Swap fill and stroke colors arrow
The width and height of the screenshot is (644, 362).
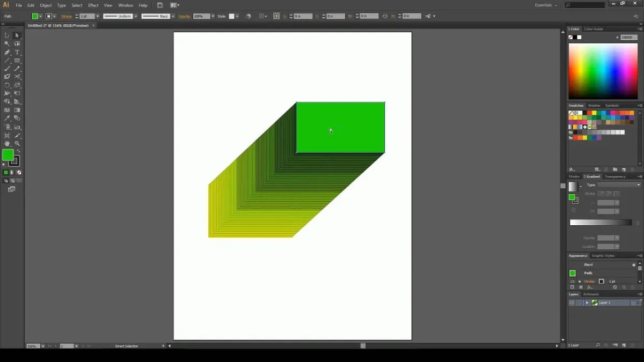coord(18,151)
